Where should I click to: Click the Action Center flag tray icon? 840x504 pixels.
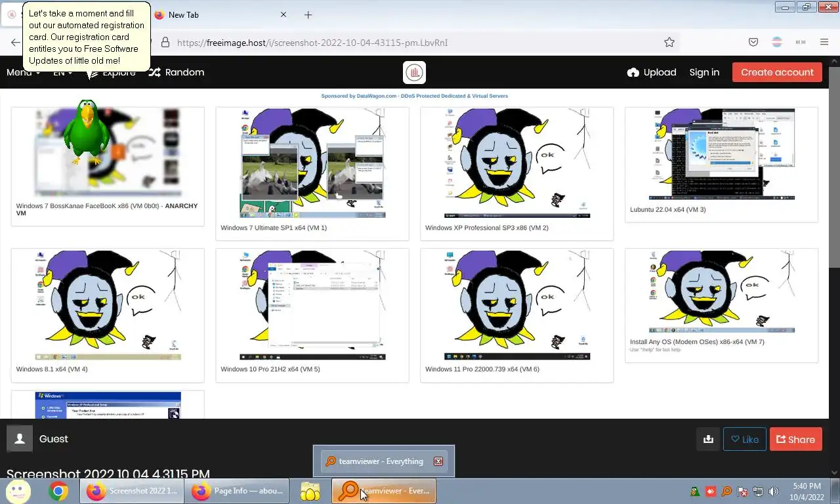742,492
